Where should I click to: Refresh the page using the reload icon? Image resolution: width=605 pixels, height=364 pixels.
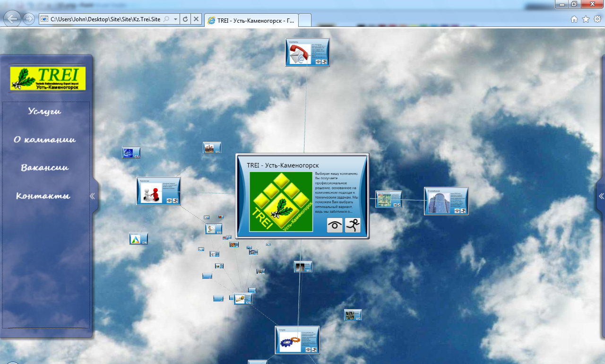pos(185,19)
